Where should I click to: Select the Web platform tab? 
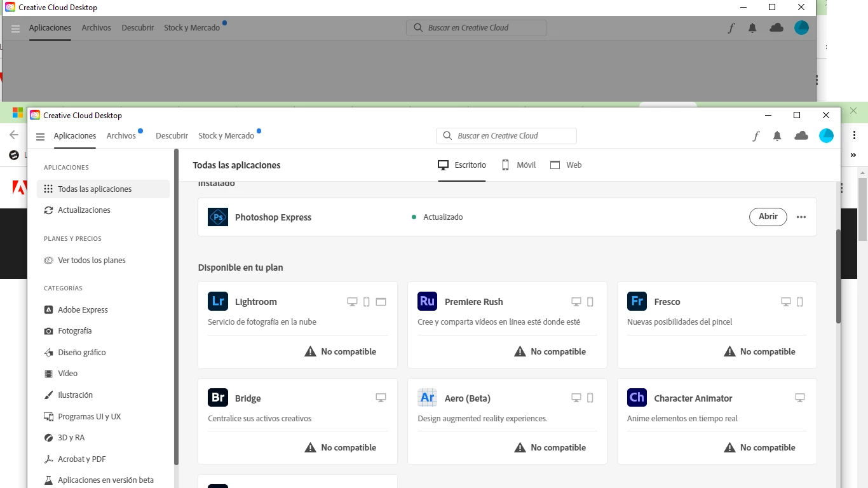click(566, 165)
